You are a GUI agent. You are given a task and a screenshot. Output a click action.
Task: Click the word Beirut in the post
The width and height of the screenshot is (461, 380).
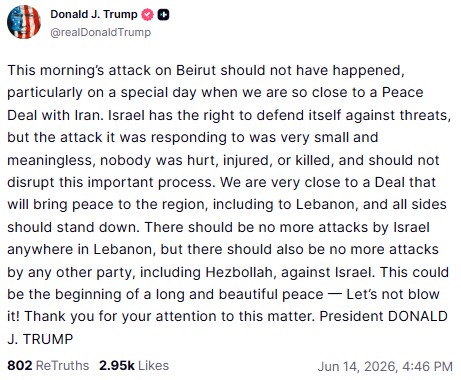[x=196, y=70]
